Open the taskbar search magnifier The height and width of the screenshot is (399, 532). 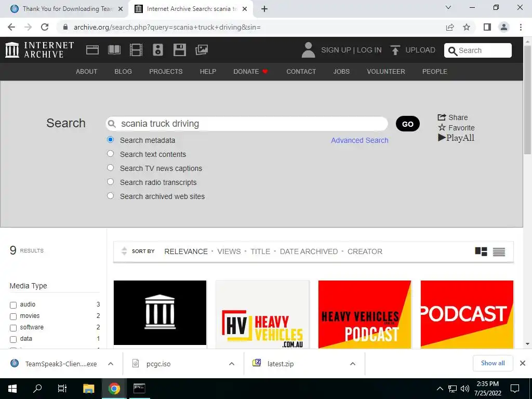[37, 389]
